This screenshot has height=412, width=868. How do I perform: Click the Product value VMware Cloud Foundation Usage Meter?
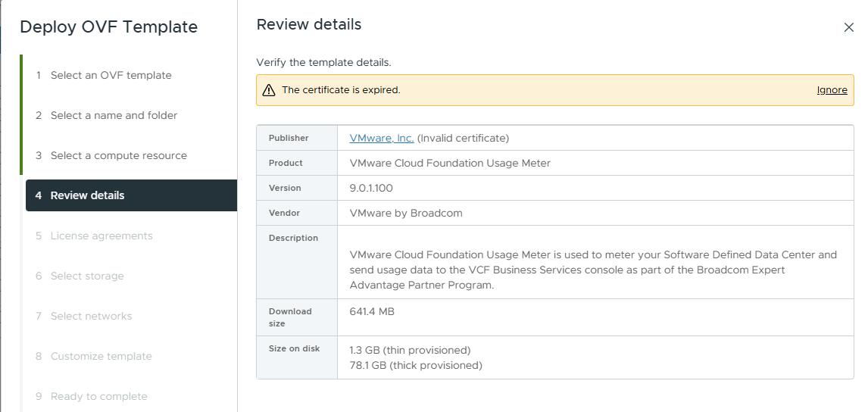(x=450, y=163)
